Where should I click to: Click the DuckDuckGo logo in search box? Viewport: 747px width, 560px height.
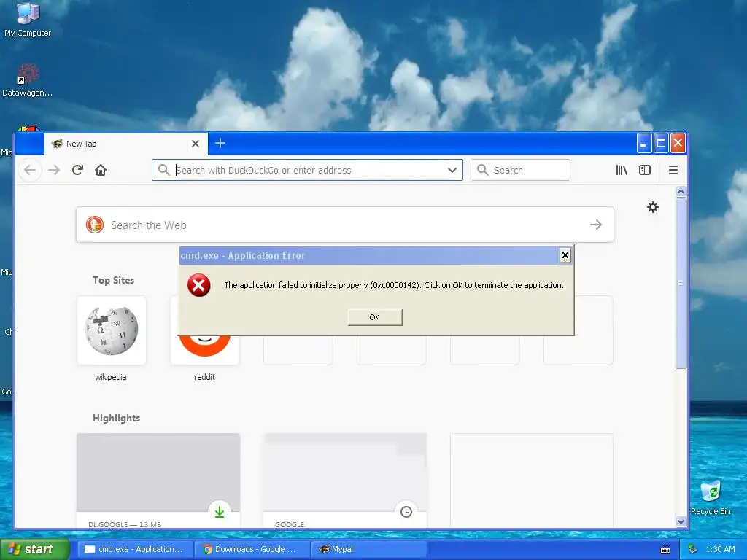point(95,225)
